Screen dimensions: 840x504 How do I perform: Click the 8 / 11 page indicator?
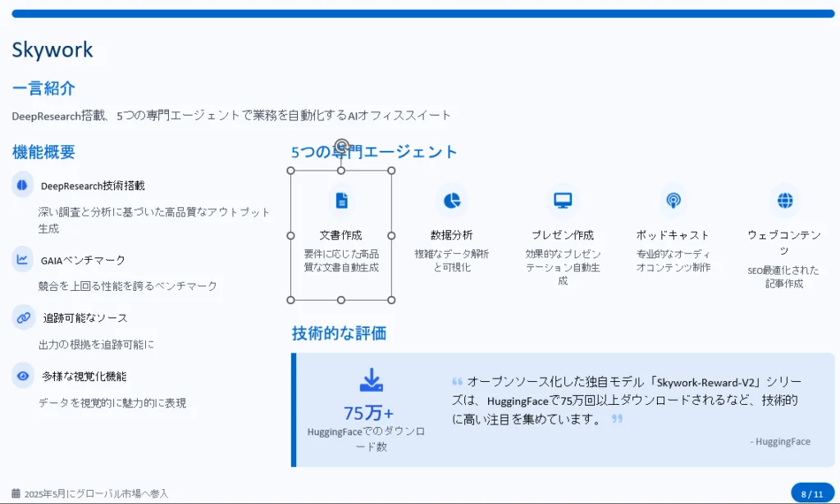tap(812, 494)
